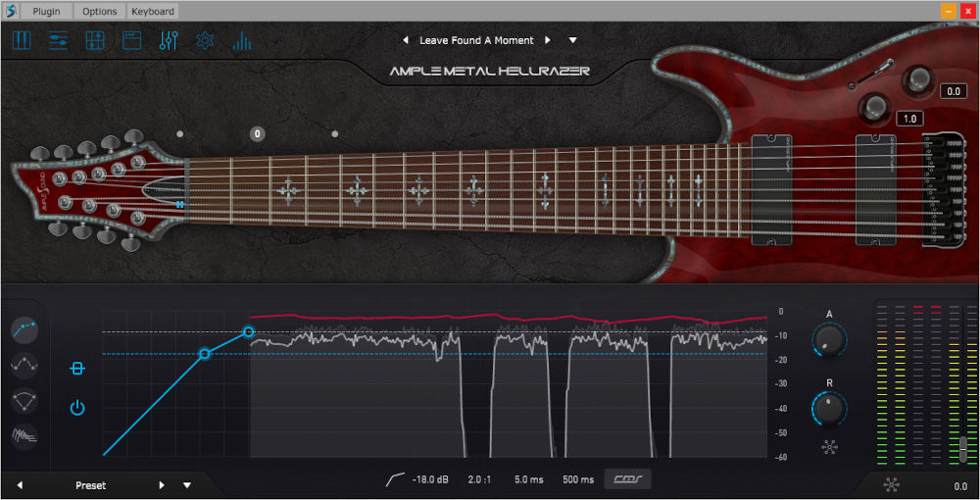Open the main piano-keys panel icon

pyautogui.click(x=22, y=41)
